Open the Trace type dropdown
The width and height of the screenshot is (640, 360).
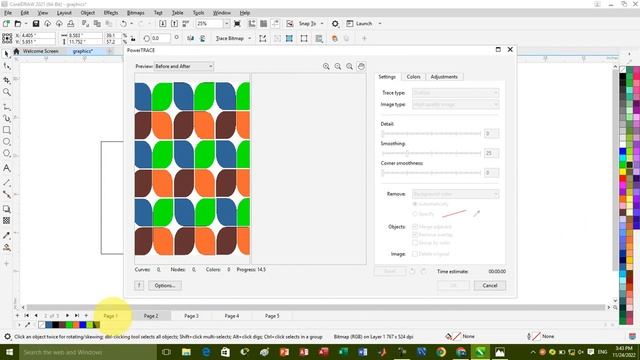point(456,93)
